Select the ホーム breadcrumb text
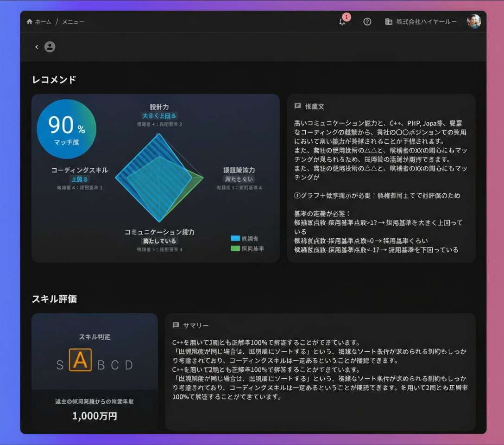This screenshot has height=445, width=504. [x=43, y=22]
